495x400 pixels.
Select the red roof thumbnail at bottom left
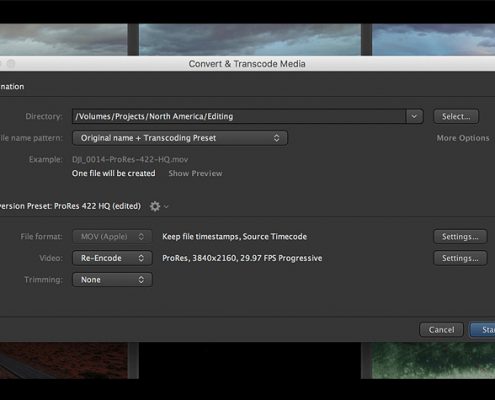[x=64, y=360]
